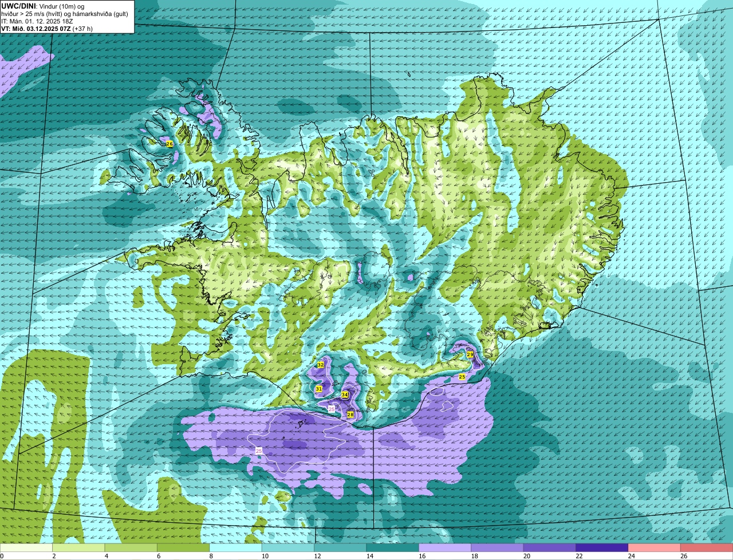Image resolution: width=733 pixels, height=560 pixels.
Task: Click the white 25 contour label beside yellow 28
Action: coord(332,409)
